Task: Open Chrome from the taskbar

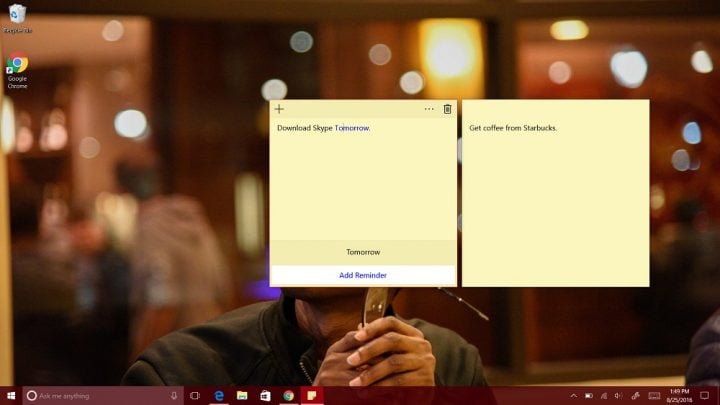Action: (288, 396)
